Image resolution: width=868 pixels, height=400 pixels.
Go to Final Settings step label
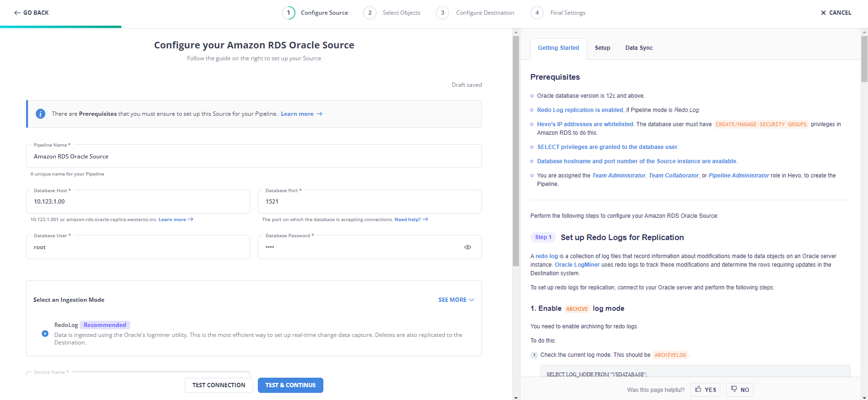pyautogui.click(x=568, y=13)
